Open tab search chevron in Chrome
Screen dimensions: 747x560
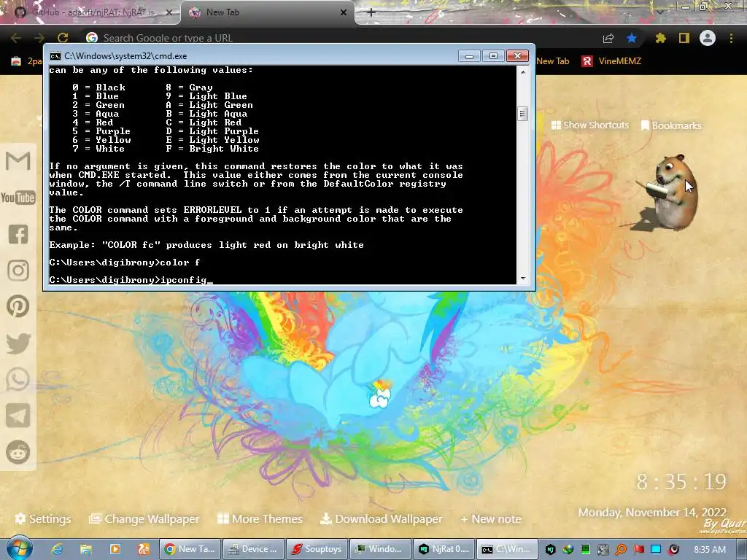point(659,12)
